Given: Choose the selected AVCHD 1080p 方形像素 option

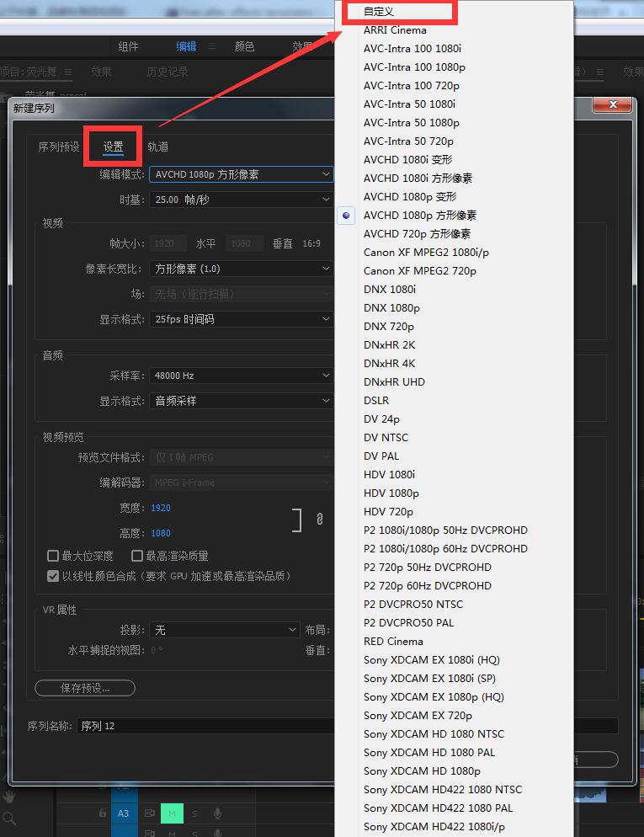Looking at the screenshot, I should click(x=420, y=216).
